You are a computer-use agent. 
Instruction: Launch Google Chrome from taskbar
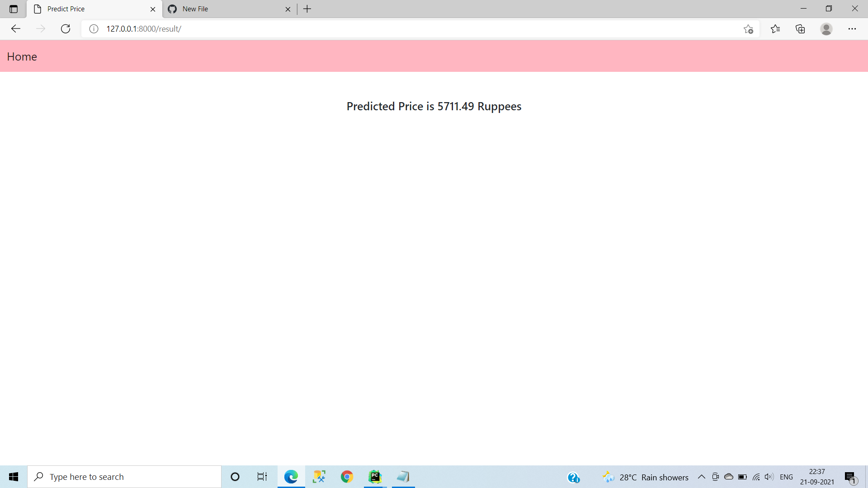pos(347,477)
